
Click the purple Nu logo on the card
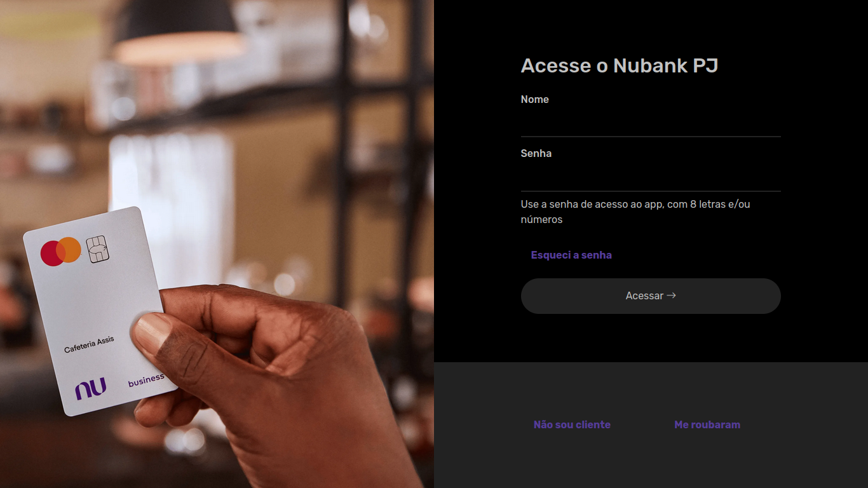click(90, 388)
